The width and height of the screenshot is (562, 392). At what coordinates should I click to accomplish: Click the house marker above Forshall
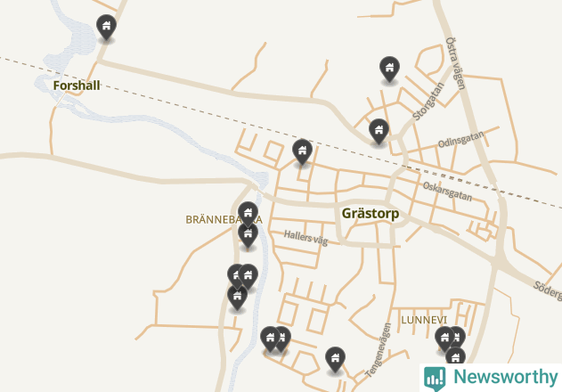coord(107,28)
